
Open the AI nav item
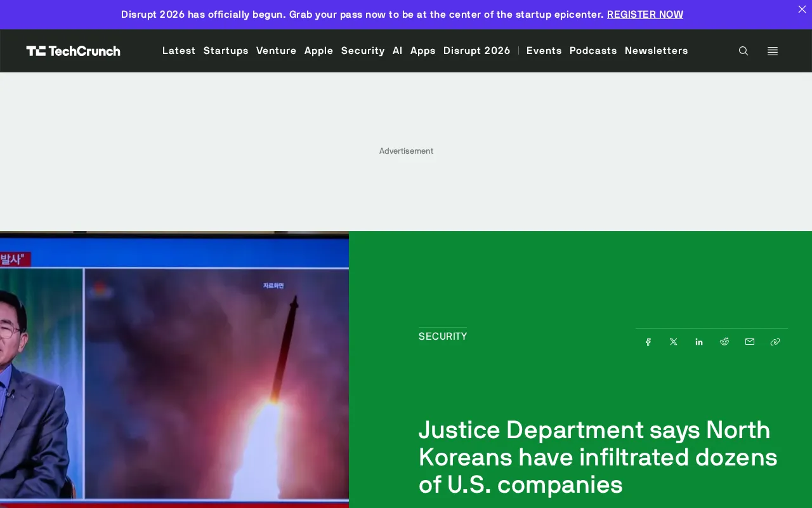[x=398, y=50]
